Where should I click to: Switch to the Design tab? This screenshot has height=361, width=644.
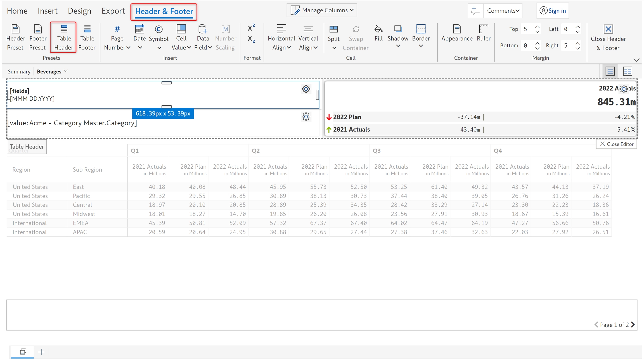pyautogui.click(x=79, y=11)
